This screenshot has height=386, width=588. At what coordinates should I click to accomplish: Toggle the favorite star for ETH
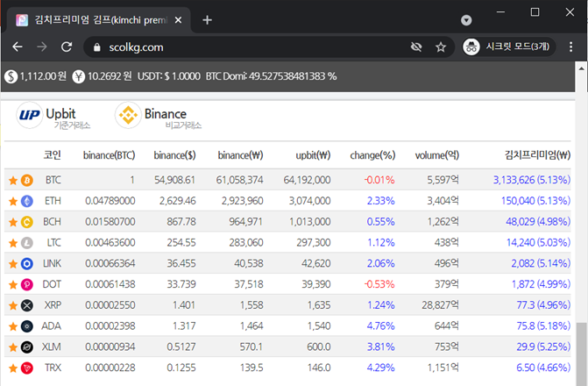click(x=13, y=202)
